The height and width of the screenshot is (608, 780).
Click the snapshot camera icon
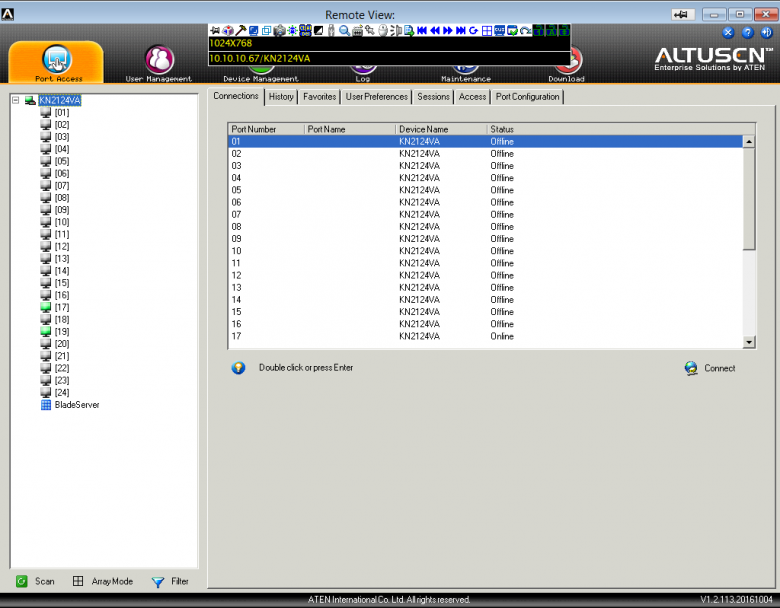click(x=280, y=31)
